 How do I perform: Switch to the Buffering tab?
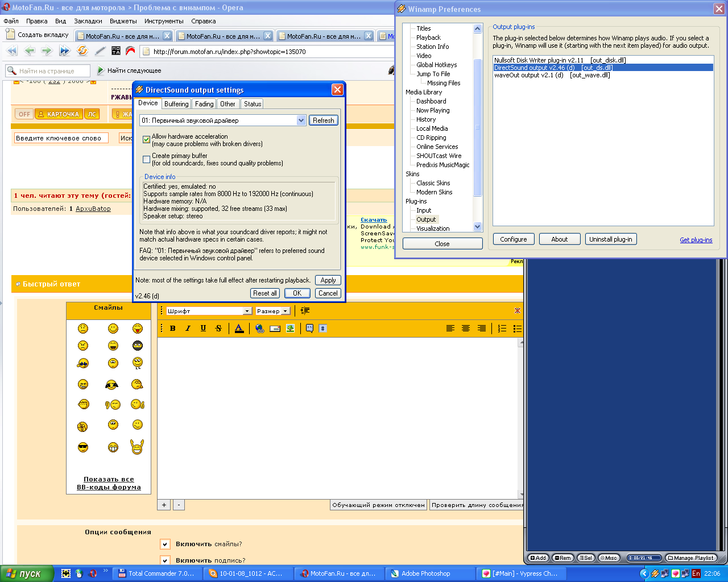click(x=176, y=104)
